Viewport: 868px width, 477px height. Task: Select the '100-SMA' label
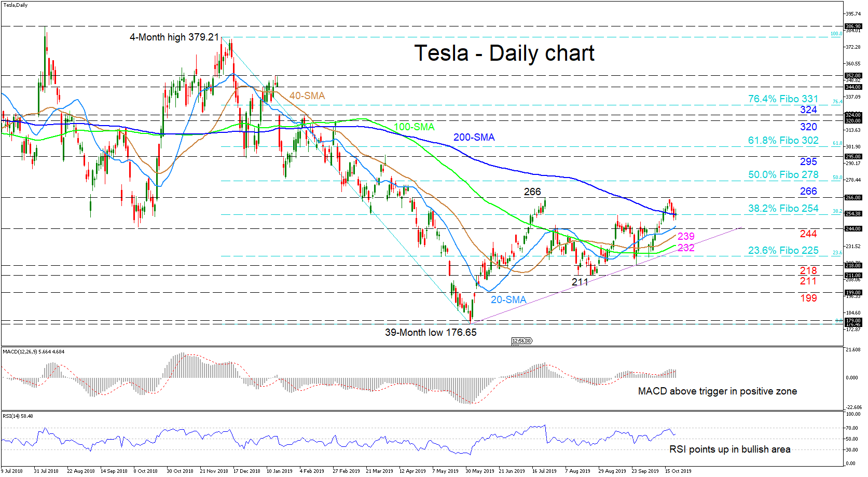(x=414, y=127)
